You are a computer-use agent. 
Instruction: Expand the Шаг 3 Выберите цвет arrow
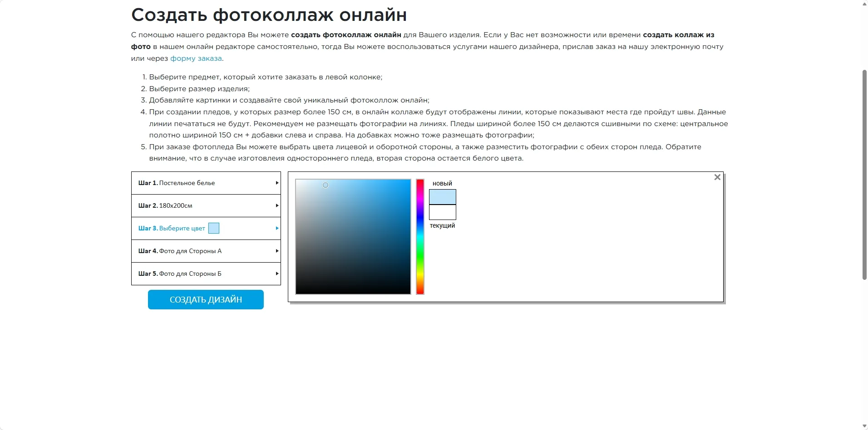[277, 228]
